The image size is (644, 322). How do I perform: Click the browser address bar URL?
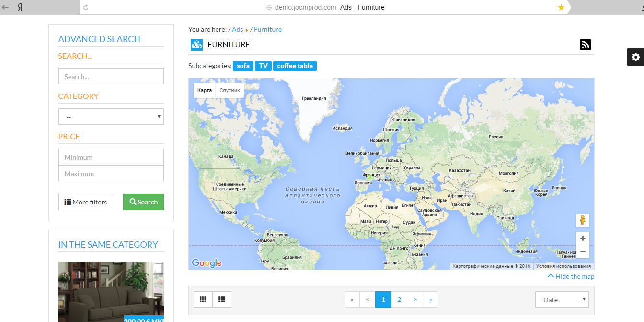(x=305, y=7)
